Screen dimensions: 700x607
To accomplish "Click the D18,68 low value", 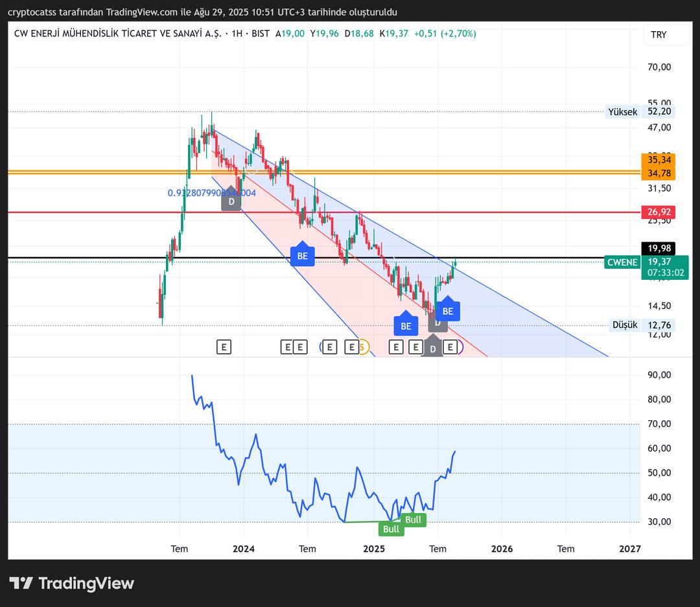I will [x=359, y=34].
